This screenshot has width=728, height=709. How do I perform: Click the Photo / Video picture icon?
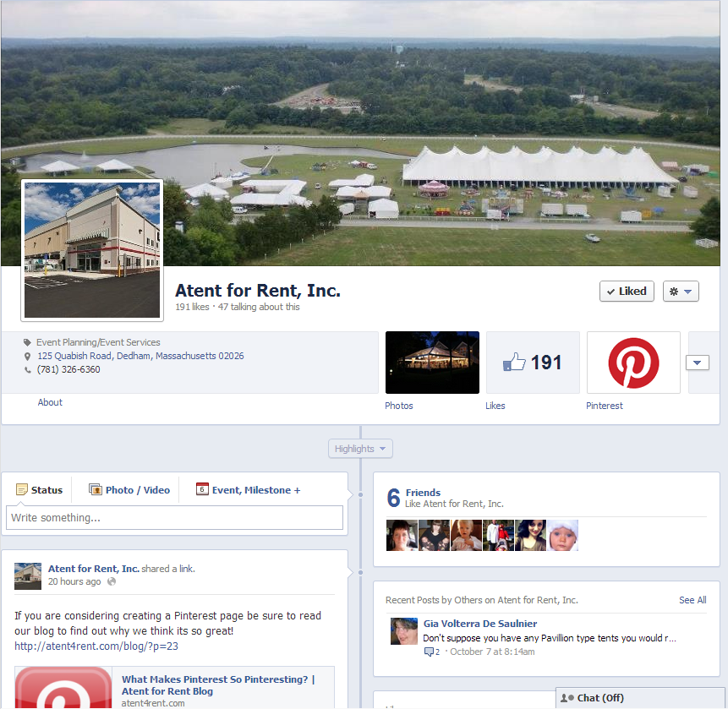96,489
